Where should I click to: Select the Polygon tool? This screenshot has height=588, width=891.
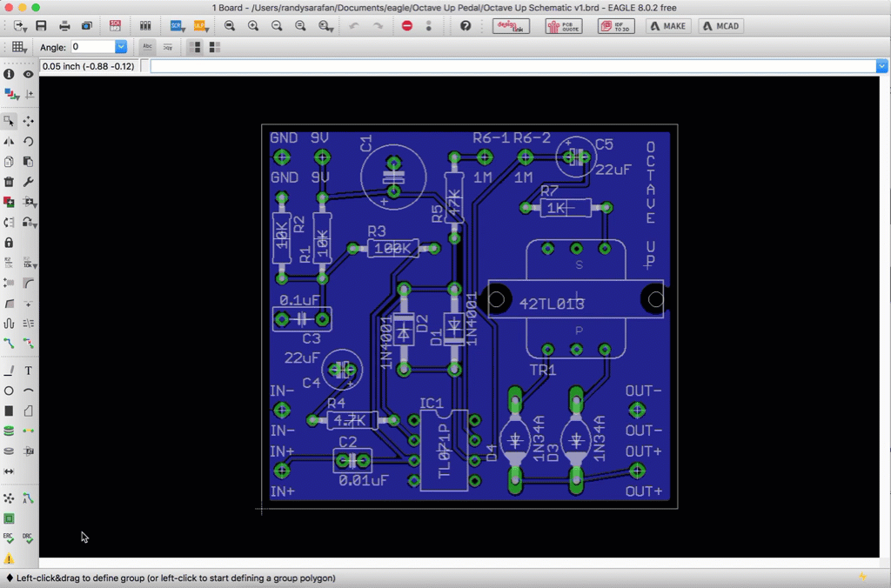point(28,411)
